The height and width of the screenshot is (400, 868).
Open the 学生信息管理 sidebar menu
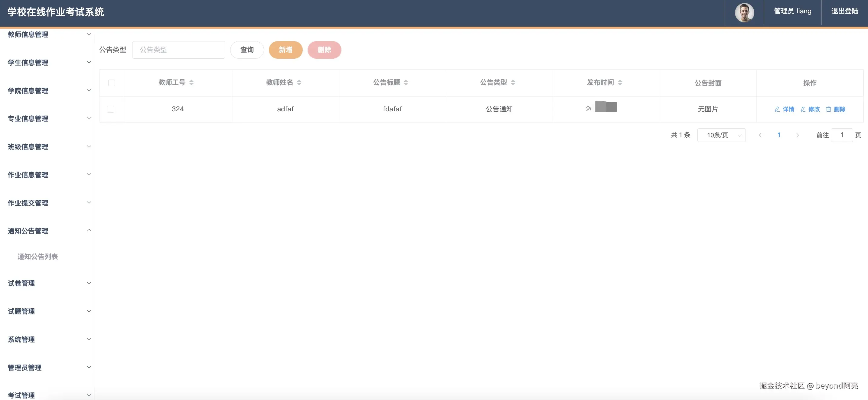(x=48, y=62)
